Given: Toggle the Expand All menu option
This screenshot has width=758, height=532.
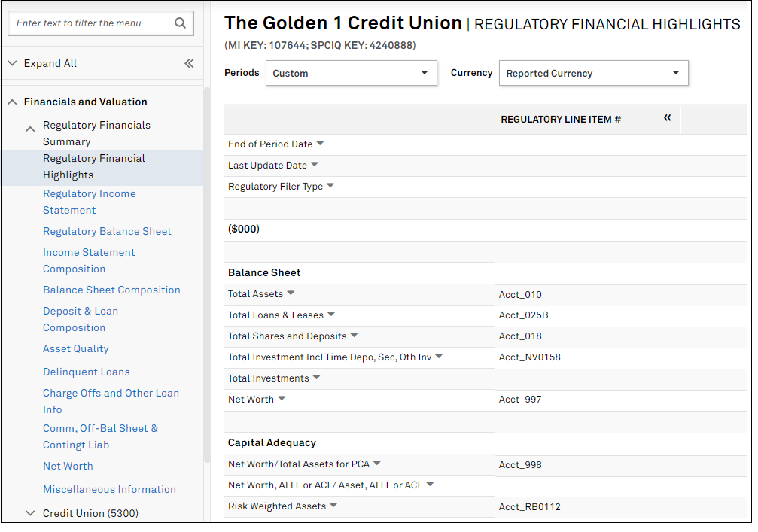Looking at the screenshot, I should pyautogui.click(x=50, y=64).
